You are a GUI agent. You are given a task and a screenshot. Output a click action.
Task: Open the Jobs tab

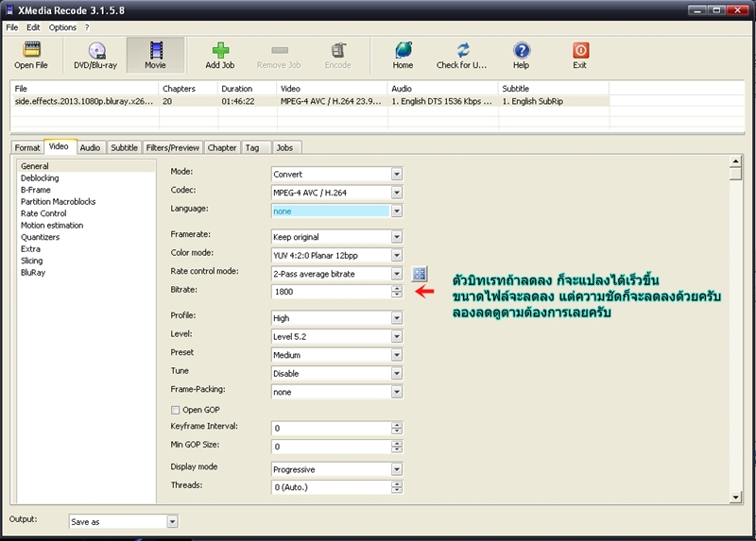285,148
